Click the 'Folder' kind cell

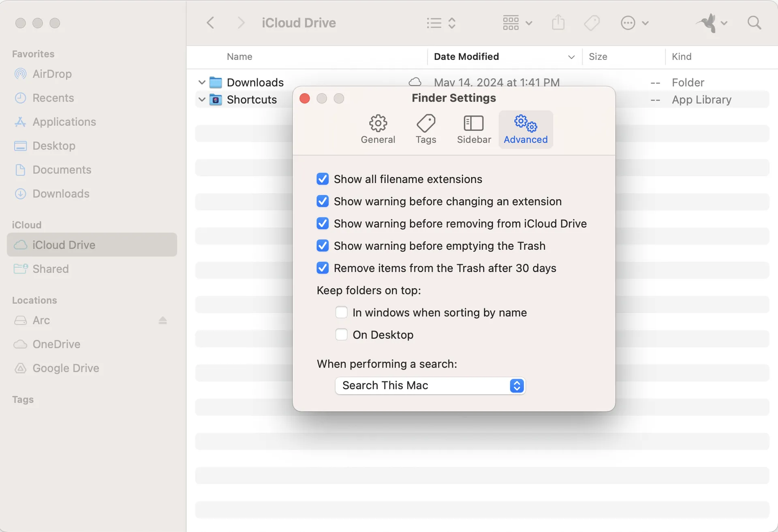pyautogui.click(x=688, y=83)
